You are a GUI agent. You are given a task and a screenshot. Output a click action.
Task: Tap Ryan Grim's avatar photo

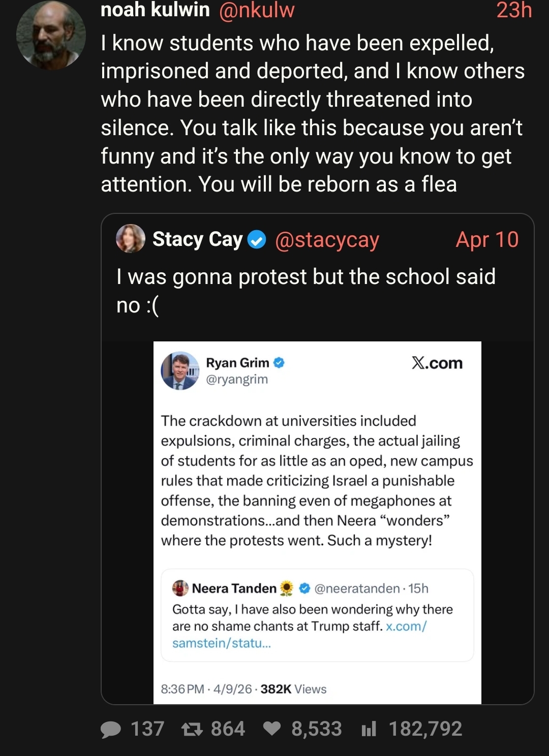[180, 371]
